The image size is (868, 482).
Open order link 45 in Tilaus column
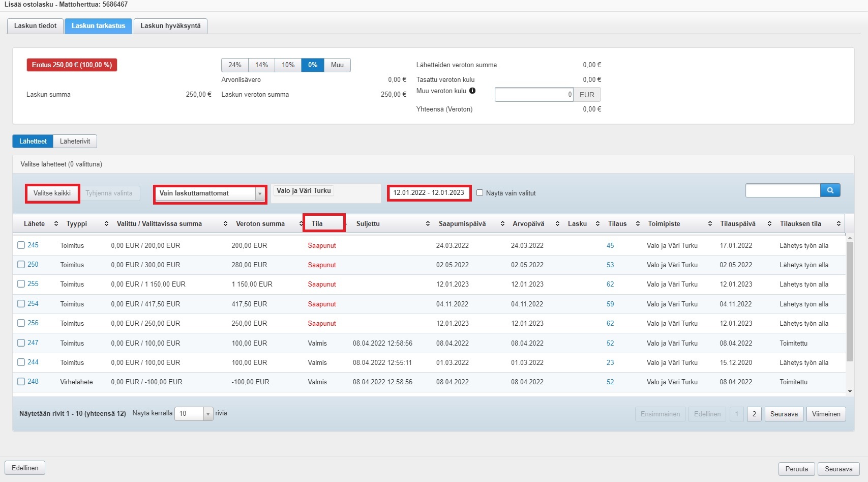(610, 245)
